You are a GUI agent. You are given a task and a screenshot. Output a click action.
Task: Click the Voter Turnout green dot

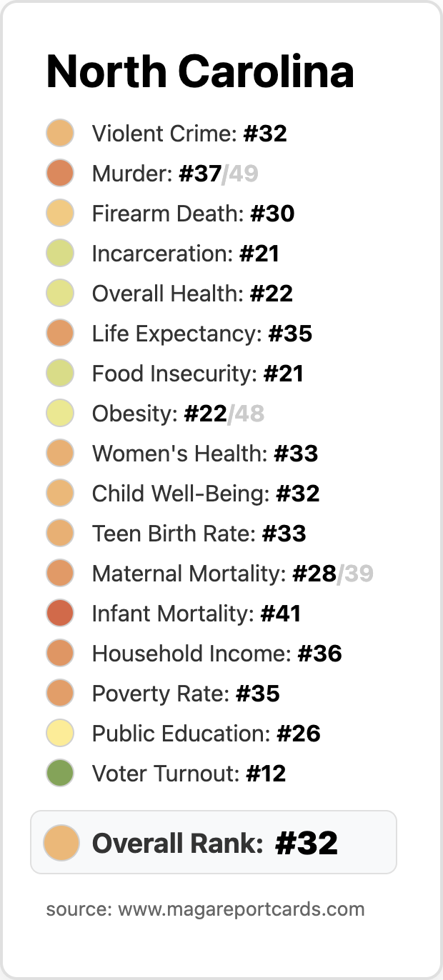coord(61,774)
